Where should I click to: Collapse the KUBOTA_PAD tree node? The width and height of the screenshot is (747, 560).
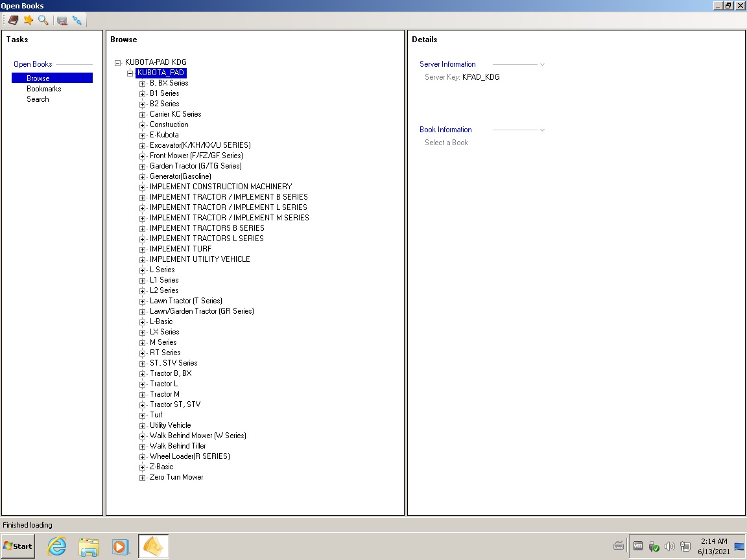pos(130,73)
